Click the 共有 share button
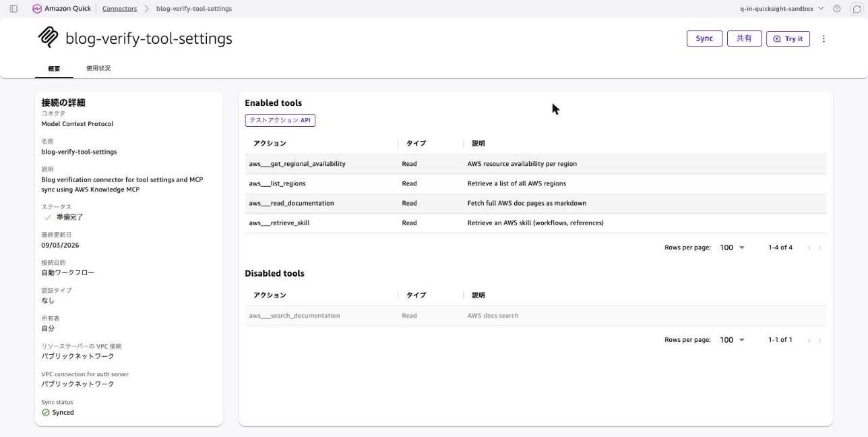The image size is (868, 437). 744,38
